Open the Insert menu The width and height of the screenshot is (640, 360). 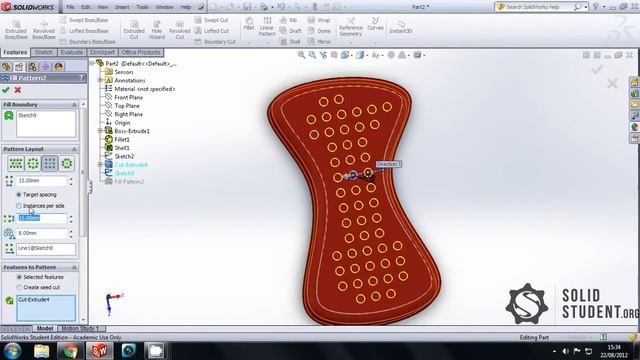click(122, 7)
